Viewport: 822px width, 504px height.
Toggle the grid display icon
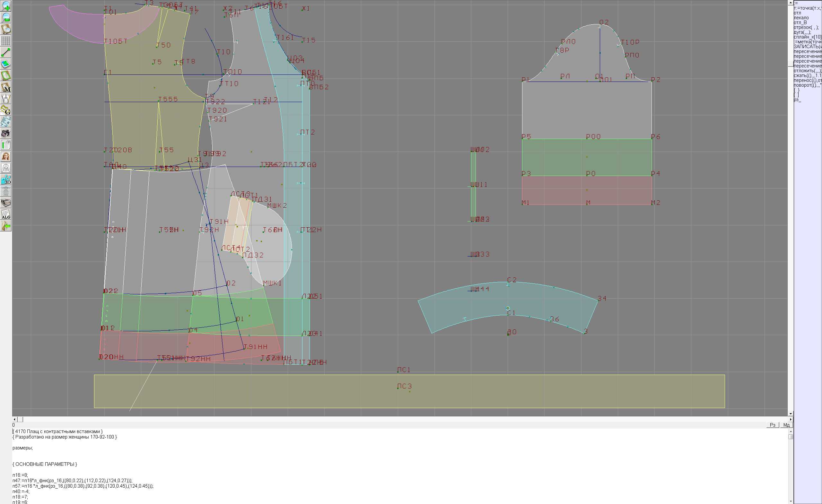pos(6,41)
